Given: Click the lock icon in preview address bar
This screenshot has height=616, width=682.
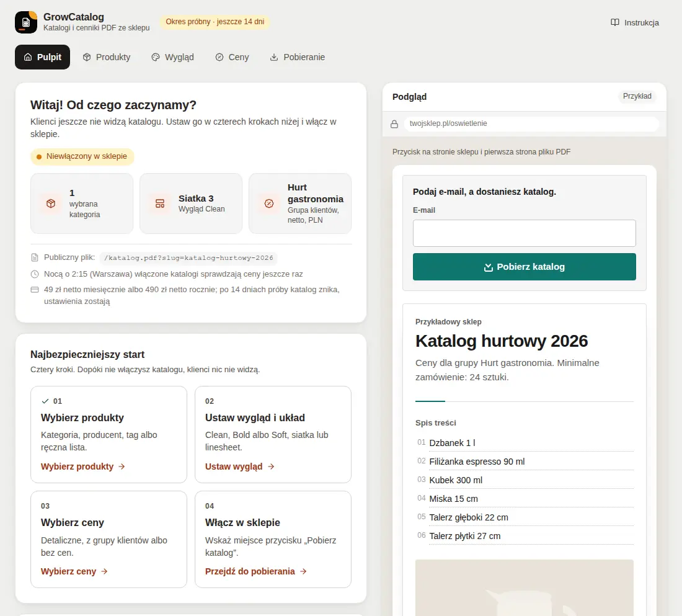Looking at the screenshot, I should pos(394,124).
